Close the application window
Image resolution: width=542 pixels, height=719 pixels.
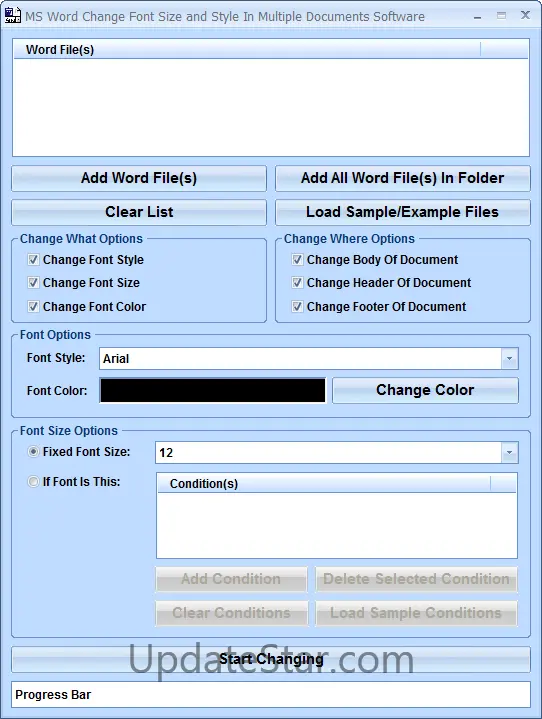(525, 15)
